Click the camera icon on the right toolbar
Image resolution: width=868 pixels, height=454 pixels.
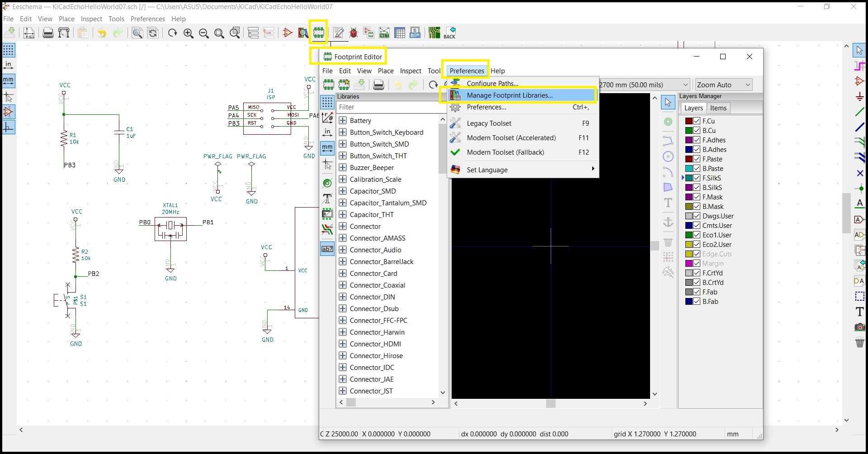[859, 327]
